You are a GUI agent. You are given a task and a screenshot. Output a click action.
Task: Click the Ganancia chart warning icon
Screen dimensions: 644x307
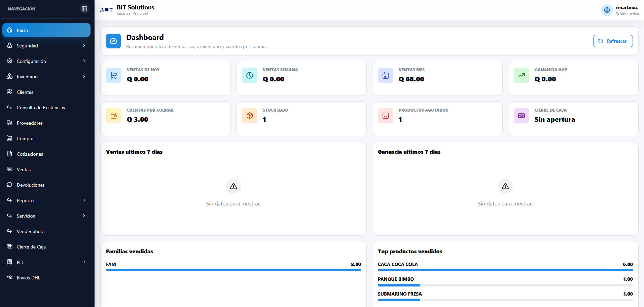[x=505, y=186]
